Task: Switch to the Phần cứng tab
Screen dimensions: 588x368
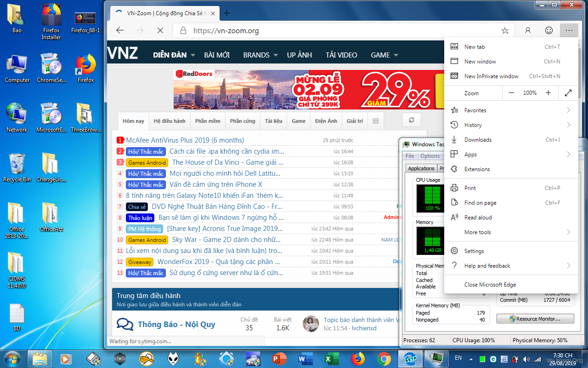Action: pyautogui.click(x=243, y=121)
